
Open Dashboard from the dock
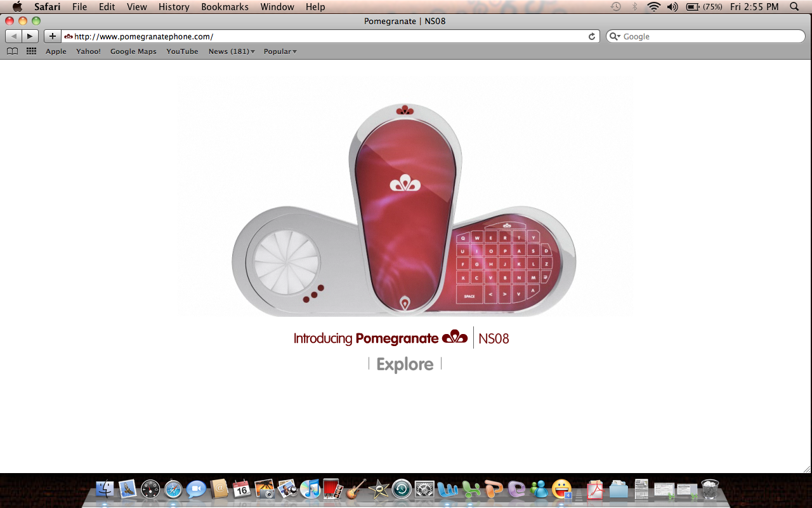click(150, 489)
